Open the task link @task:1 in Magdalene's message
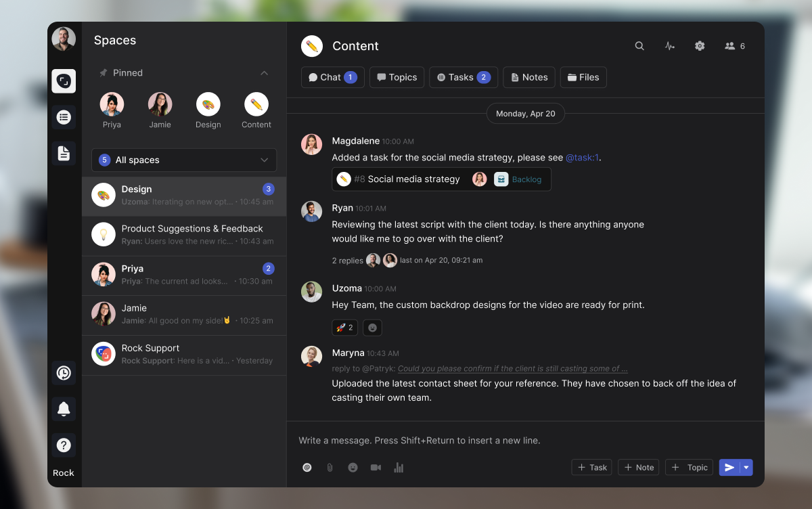The image size is (812, 509). [x=583, y=157]
